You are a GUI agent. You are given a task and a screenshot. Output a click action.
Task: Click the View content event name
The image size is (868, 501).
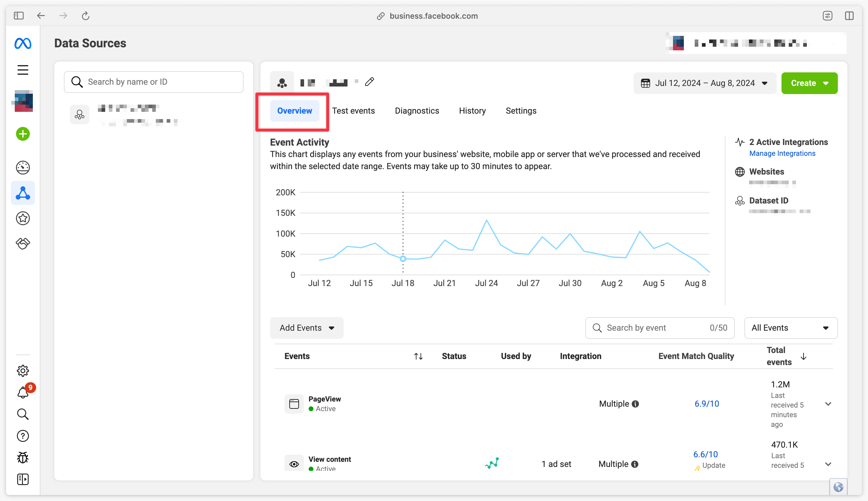[329, 459]
